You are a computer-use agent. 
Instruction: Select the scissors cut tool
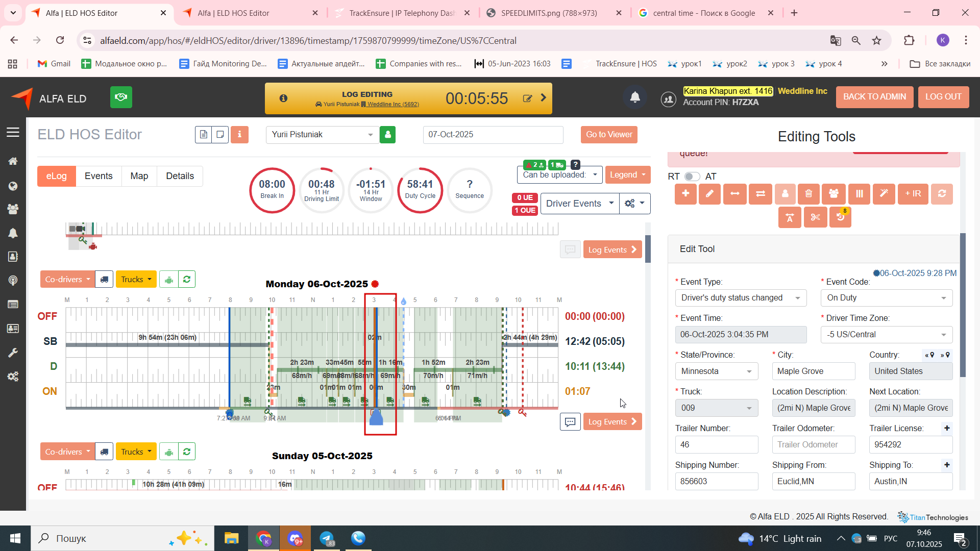point(815,218)
